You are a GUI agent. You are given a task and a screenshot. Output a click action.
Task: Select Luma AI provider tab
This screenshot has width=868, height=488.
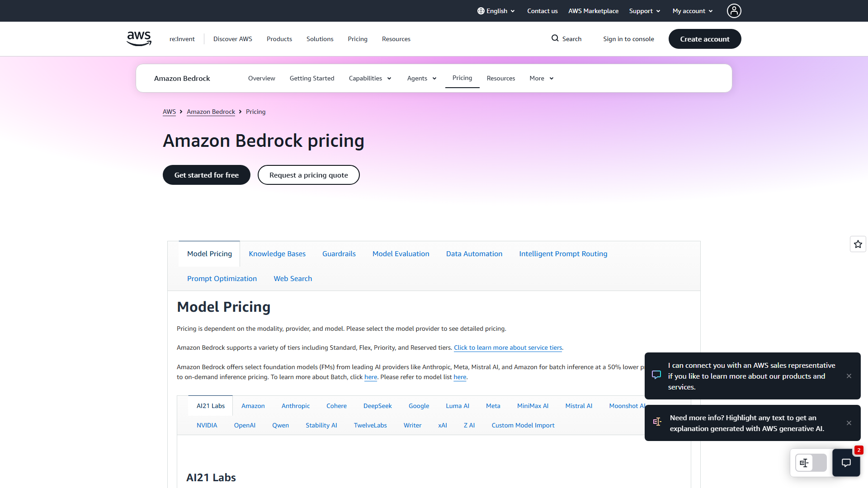pos(457,406)
